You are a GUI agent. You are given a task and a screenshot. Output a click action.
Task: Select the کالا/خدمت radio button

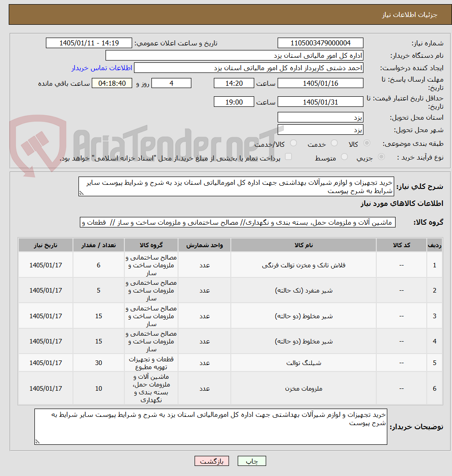tap(293, 143)
